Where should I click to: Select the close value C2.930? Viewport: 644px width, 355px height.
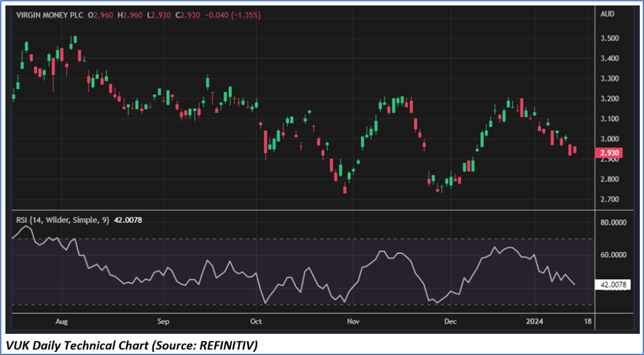coord(188,15)
